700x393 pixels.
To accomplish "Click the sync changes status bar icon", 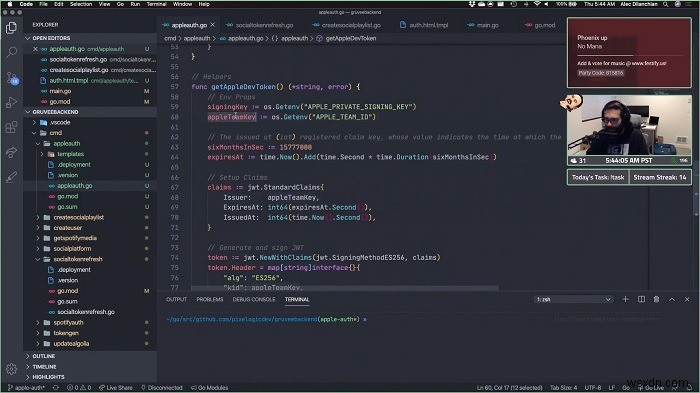I will pos(56,388).
